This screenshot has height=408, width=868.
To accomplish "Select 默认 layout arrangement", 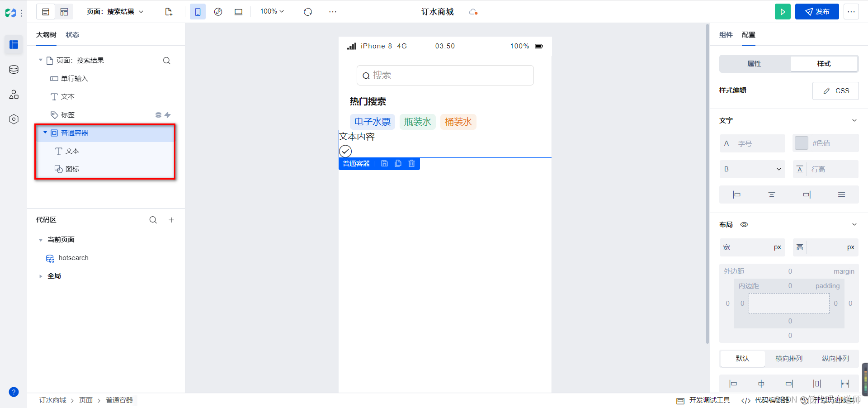I will [742, 359].
